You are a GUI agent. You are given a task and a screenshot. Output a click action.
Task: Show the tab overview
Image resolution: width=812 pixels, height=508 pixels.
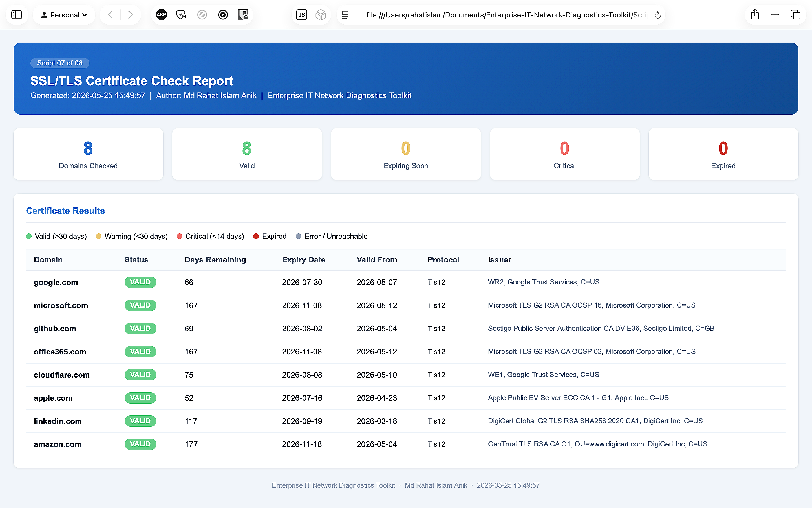click(x=796, y=15)
